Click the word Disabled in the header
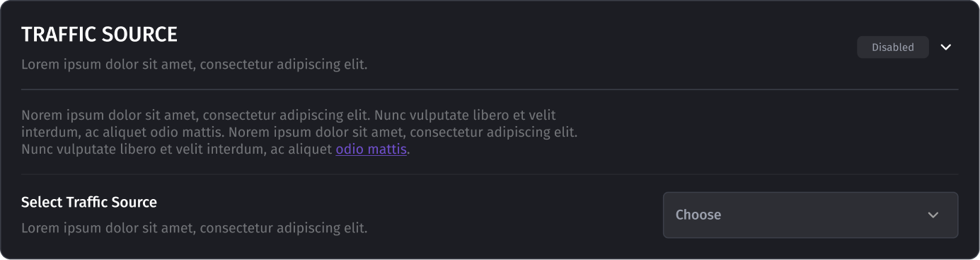The image size is (980, 260). 892,47
